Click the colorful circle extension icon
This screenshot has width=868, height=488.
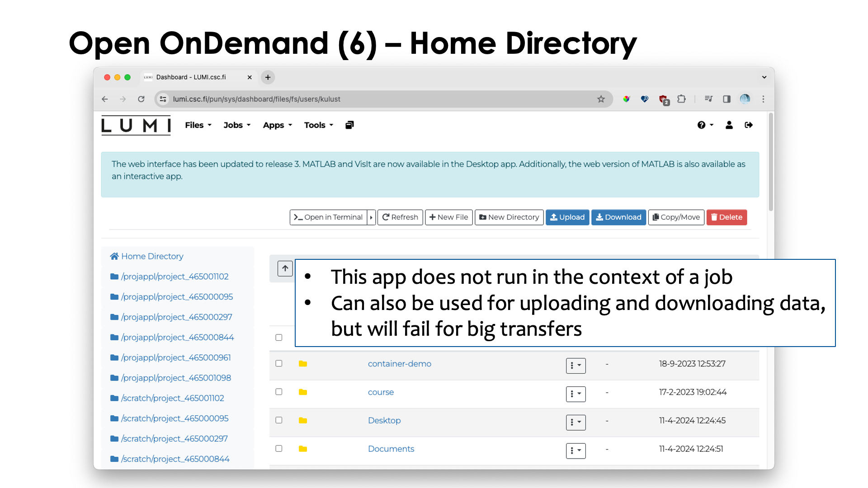(626, 99)
